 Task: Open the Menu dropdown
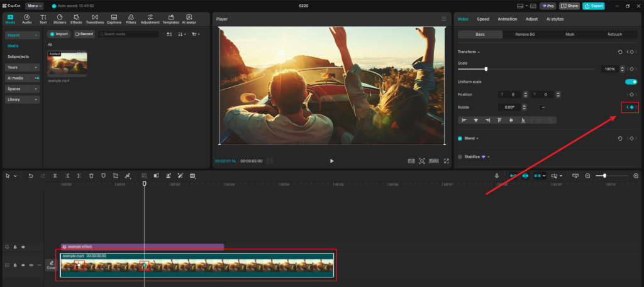coord(34,6)
